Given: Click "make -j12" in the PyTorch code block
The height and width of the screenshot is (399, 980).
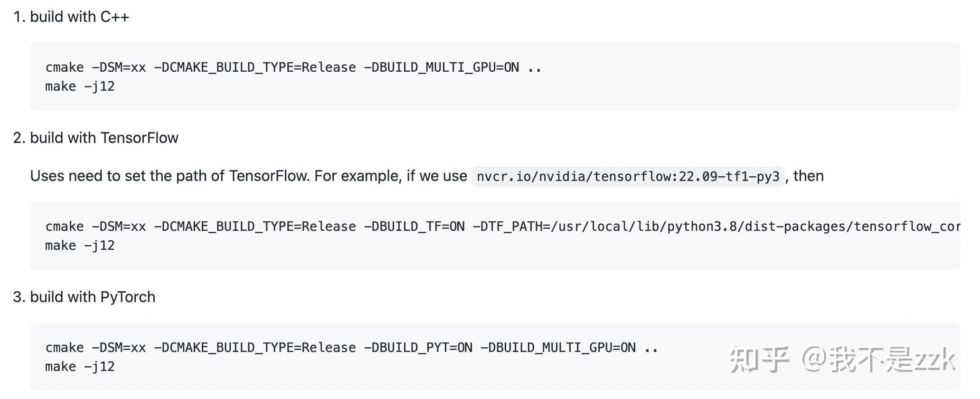Looking at the screenshot, I should click(x=80, y=367).
